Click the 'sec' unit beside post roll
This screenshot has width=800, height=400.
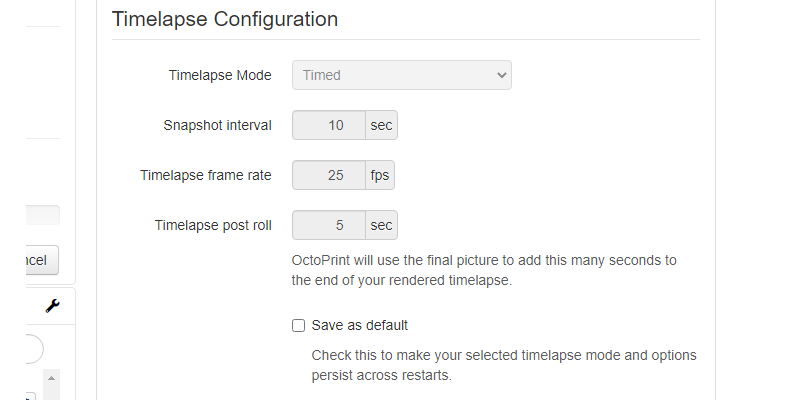pyautogui.click(x=381, y=225)
